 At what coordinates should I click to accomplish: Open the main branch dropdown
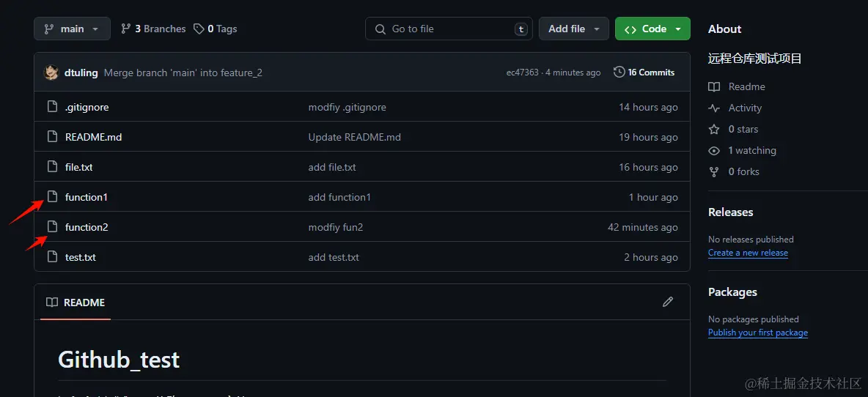72,29
